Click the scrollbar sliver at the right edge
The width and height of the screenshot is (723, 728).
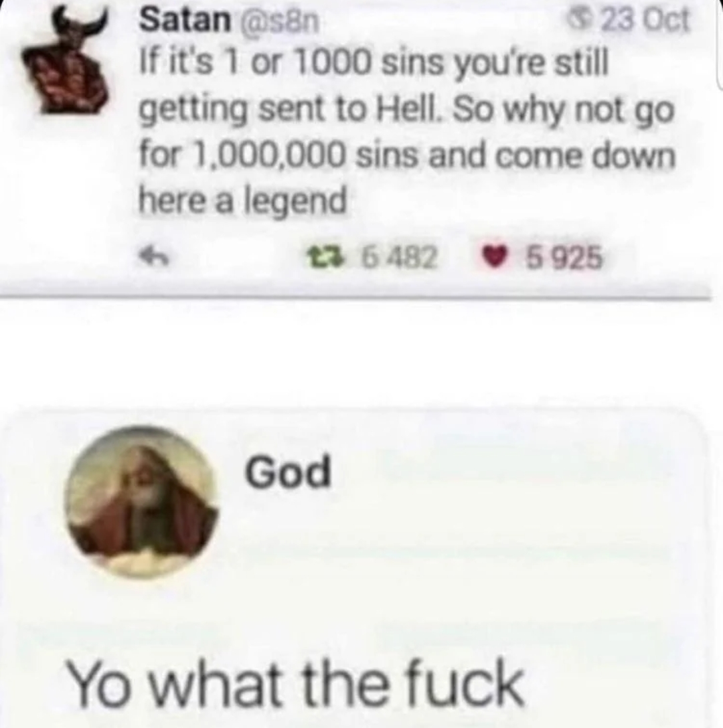[x=720, y=44]
